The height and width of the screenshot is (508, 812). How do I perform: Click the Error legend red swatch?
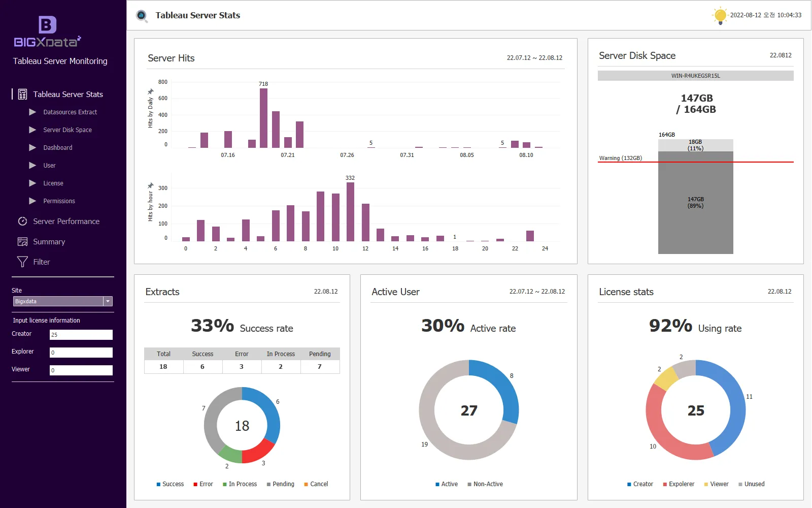pos(195,484)
